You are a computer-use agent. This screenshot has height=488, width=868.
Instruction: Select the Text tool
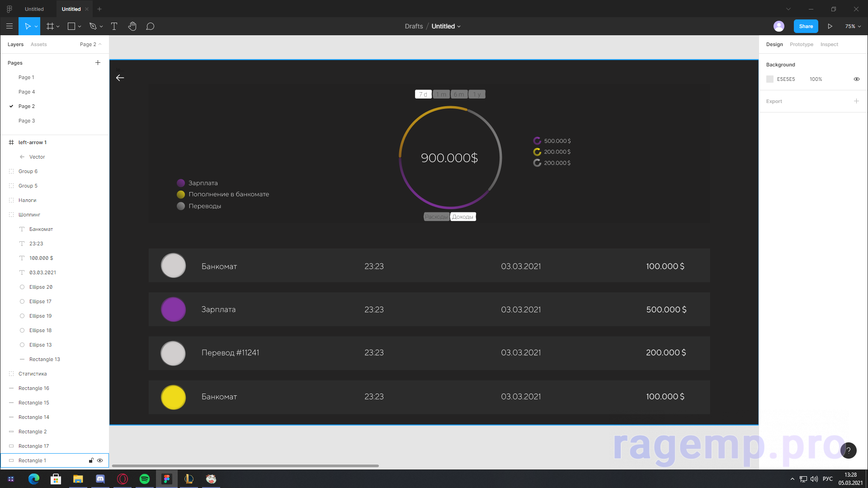[x=114, y=26]
